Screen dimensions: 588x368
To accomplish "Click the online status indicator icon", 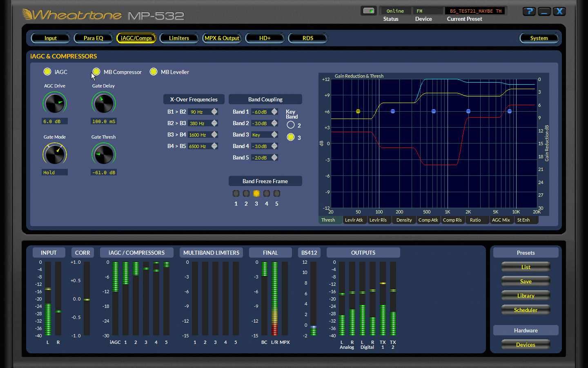I will pyautogui.click(x=369, y=11).
